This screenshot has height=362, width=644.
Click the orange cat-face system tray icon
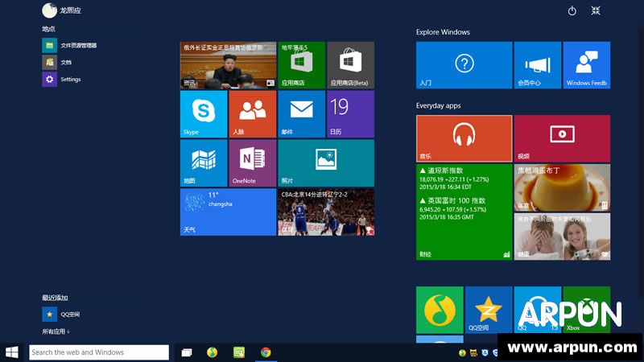point(473,352)
